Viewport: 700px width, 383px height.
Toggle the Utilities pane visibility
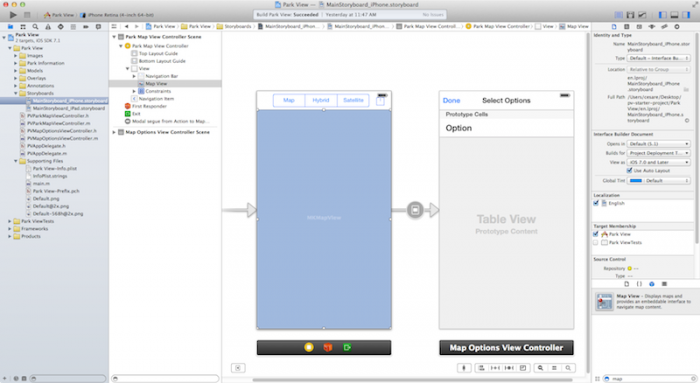click(686, 15)
